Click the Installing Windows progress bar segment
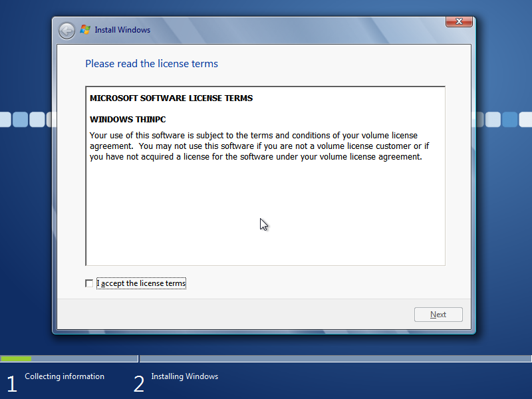 (x=336, y=358)
